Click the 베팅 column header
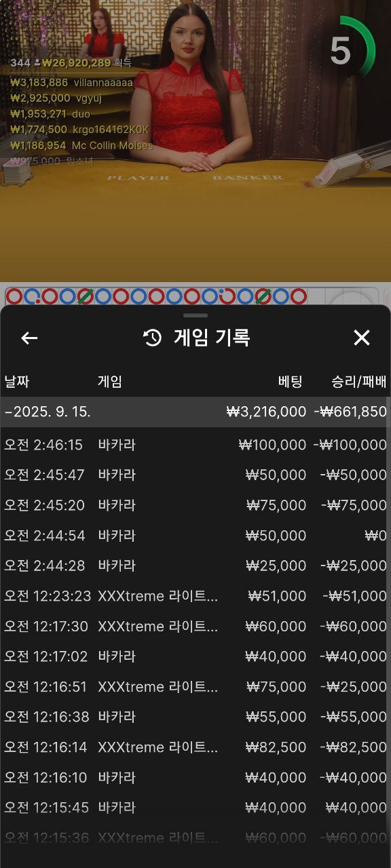The height and width of the screenshot is (868, 391). point(291,381)
